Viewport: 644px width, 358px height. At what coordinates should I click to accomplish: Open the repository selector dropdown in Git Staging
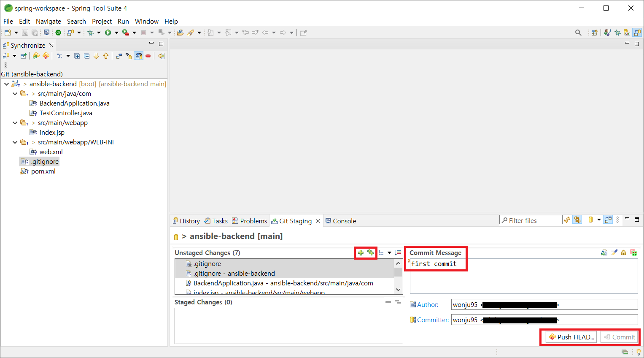coord(599,220)
